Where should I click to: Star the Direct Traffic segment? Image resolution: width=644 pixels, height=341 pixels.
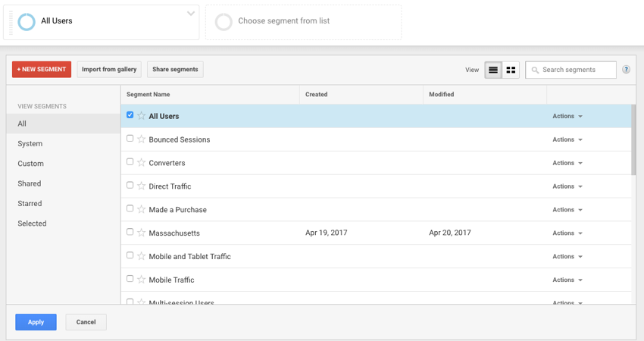point(141,186)
